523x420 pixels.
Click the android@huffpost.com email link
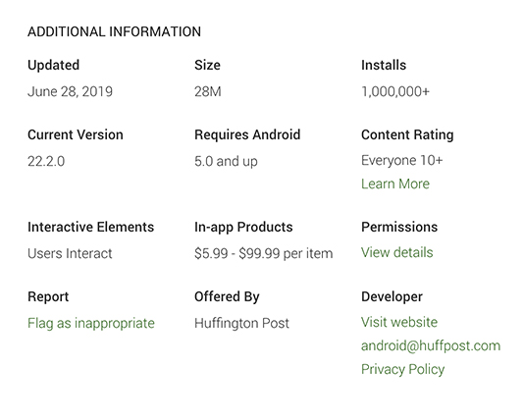coord(431,346)
